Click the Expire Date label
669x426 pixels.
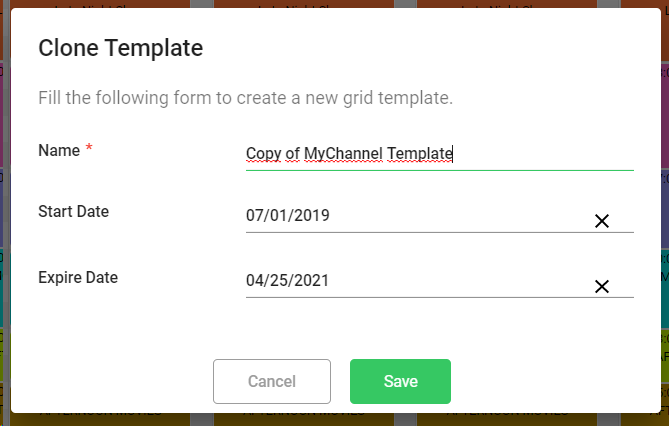tap(77, 277)
